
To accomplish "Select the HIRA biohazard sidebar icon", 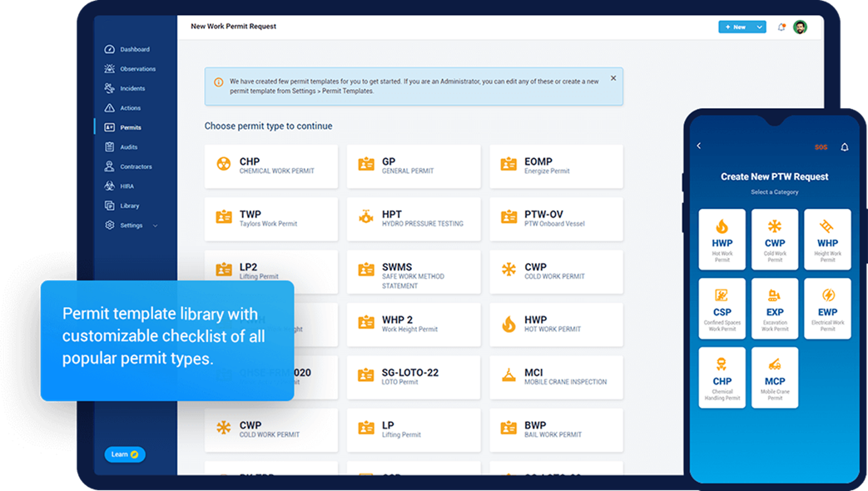I will click(109, 186).
